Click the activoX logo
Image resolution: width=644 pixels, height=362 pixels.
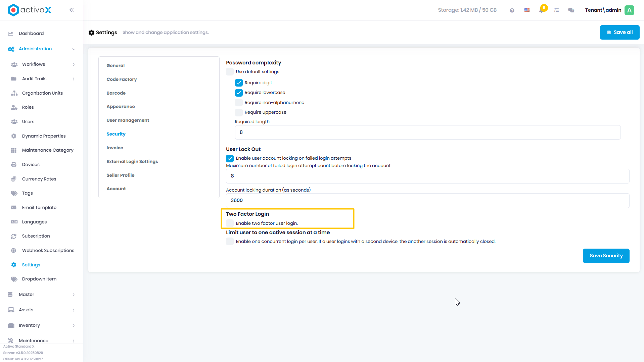tap(30, 10)
